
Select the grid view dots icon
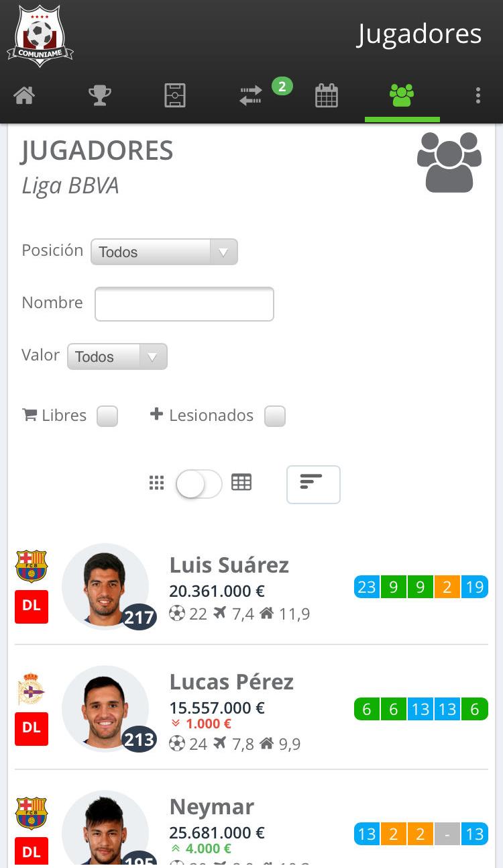[x=156, y=483]
